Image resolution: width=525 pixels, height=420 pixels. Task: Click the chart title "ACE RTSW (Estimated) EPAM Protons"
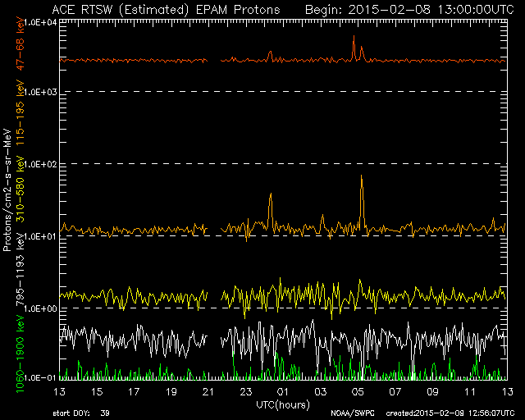point(166,9)
